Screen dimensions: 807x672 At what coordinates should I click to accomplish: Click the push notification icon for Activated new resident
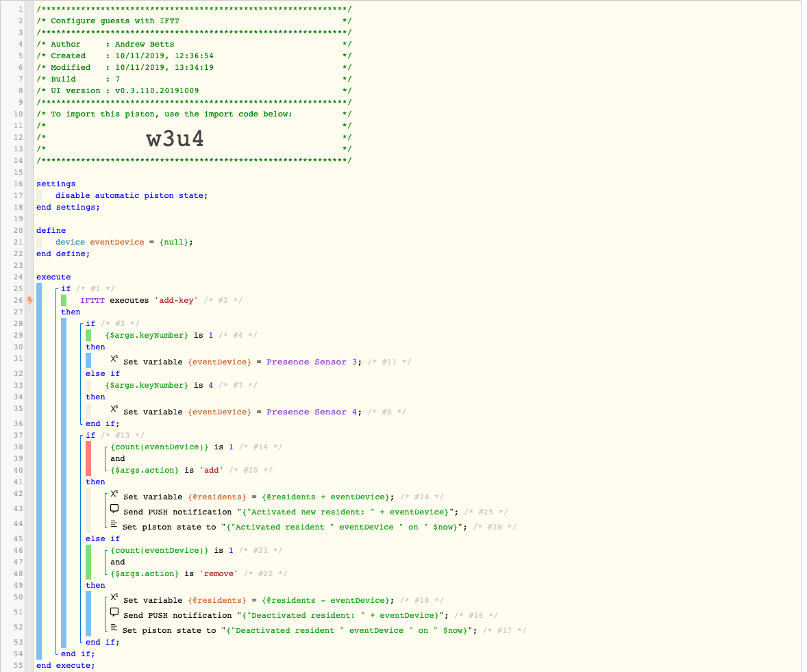pyautogui.click(x=114, y=509)
